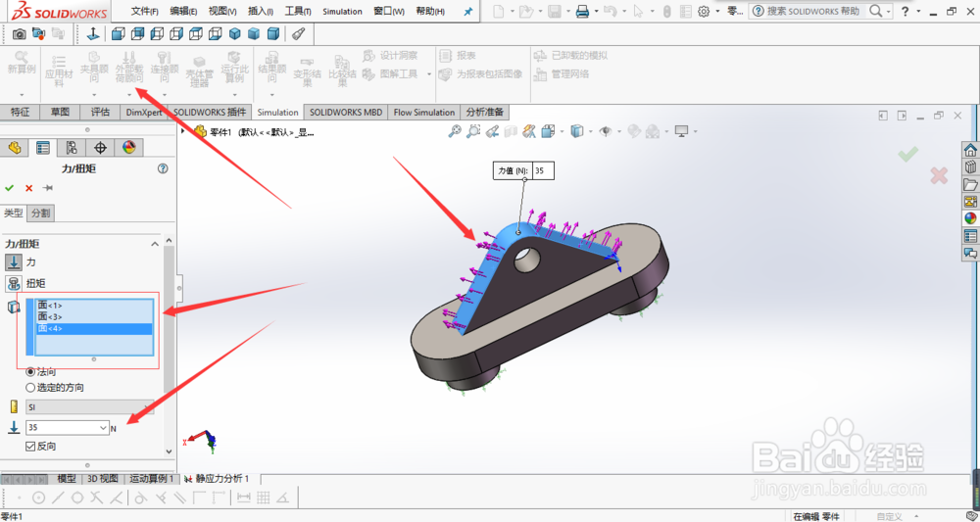980x522 pixels.
Task: Click Include Image for Report (为报表包括图像)
Action: click(480, 74)
